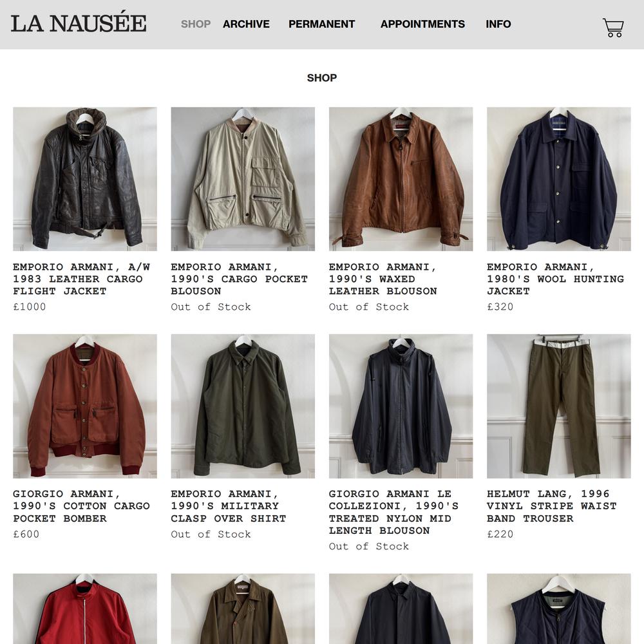View the red track jacket thumbnail
This screenshot has width=644, height=644.
point(85,609)
